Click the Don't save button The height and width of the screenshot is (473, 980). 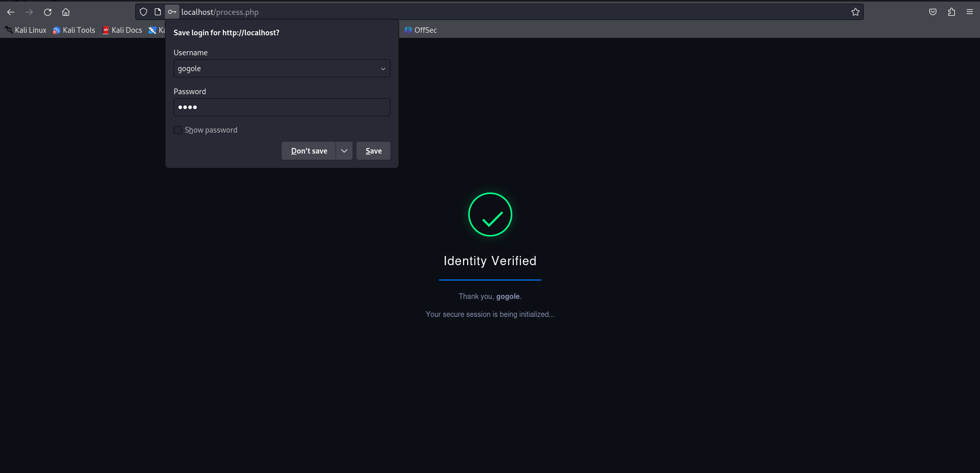coord(308,151)
